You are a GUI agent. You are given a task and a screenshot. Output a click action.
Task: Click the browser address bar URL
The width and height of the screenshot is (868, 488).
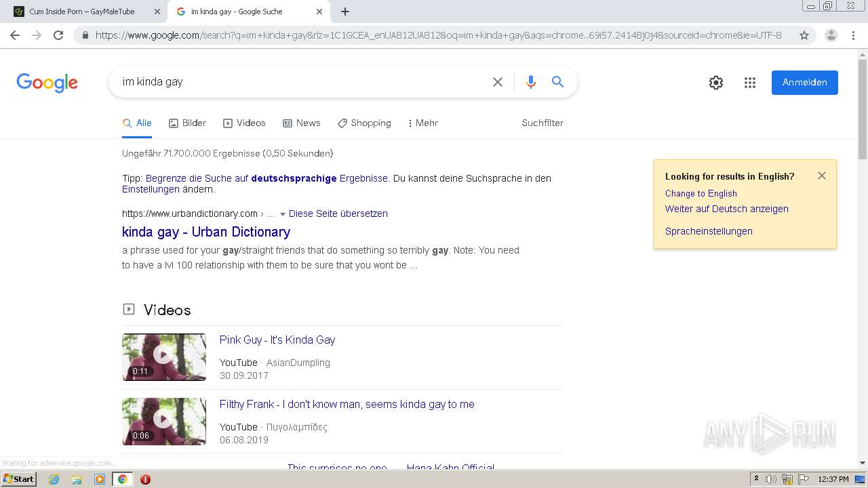point(438,35)
